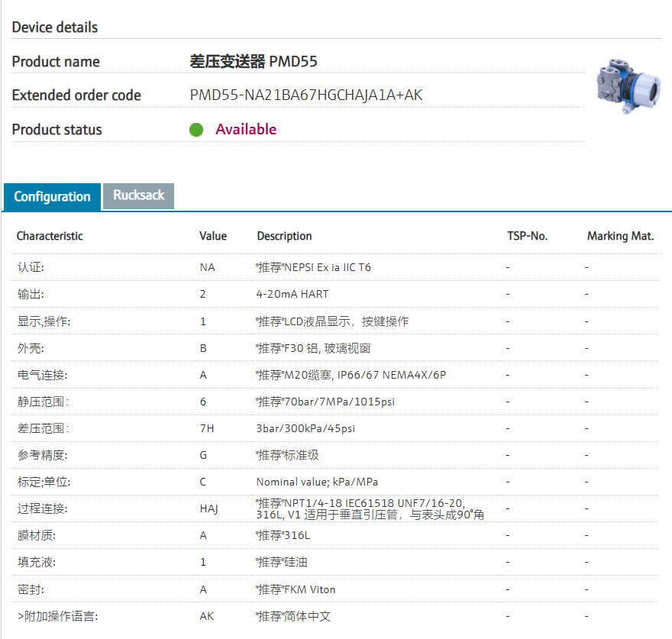Open the PMD55 transmitter product image
The width and height of the screenshot is (672, 639).
[627, 88]
